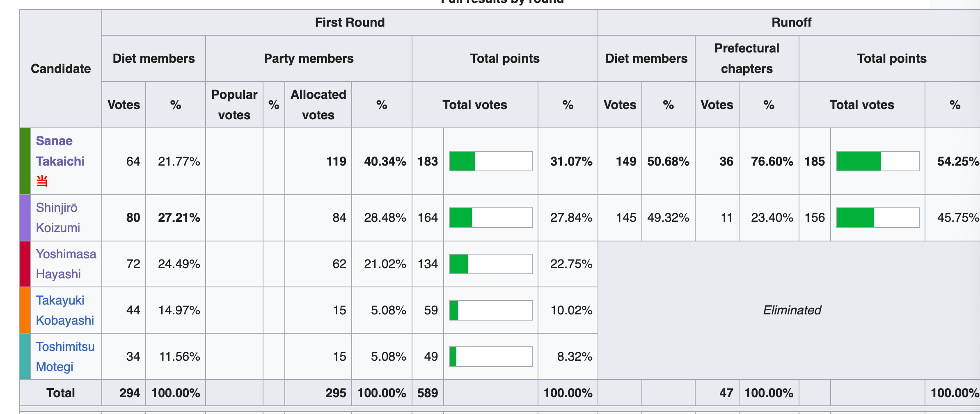Click Hayashi's crimson color swatch
The width and height of the screenshot is (980, 414).
[25, 264]
